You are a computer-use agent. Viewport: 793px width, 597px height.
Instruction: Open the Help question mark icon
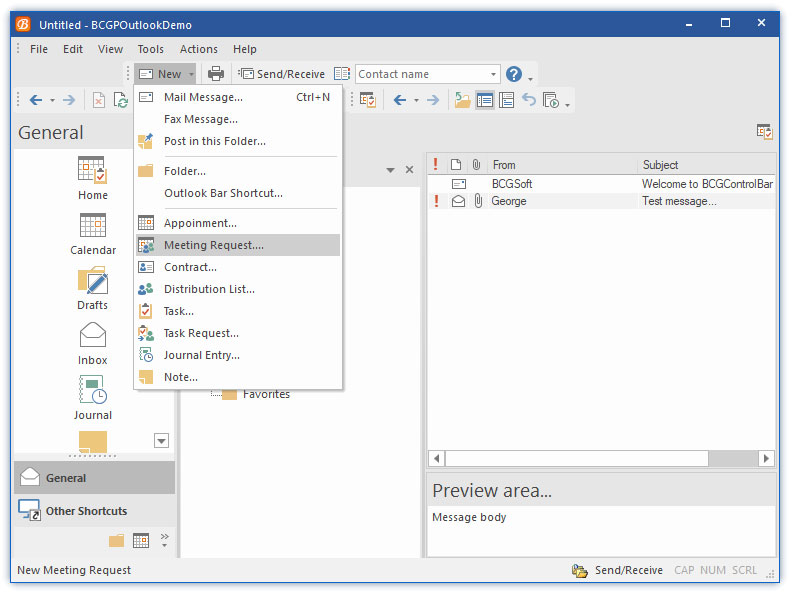point(514,74)
